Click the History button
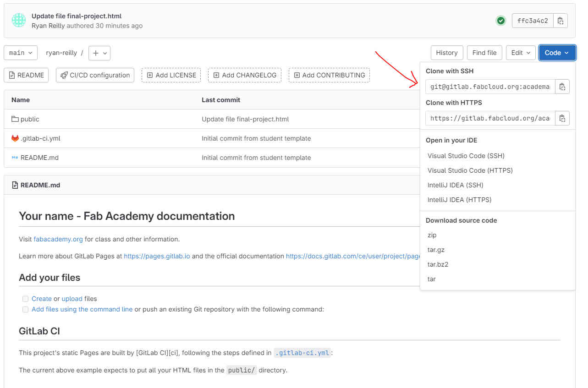Viewport: 588px width, 388px height. (447, 53)
